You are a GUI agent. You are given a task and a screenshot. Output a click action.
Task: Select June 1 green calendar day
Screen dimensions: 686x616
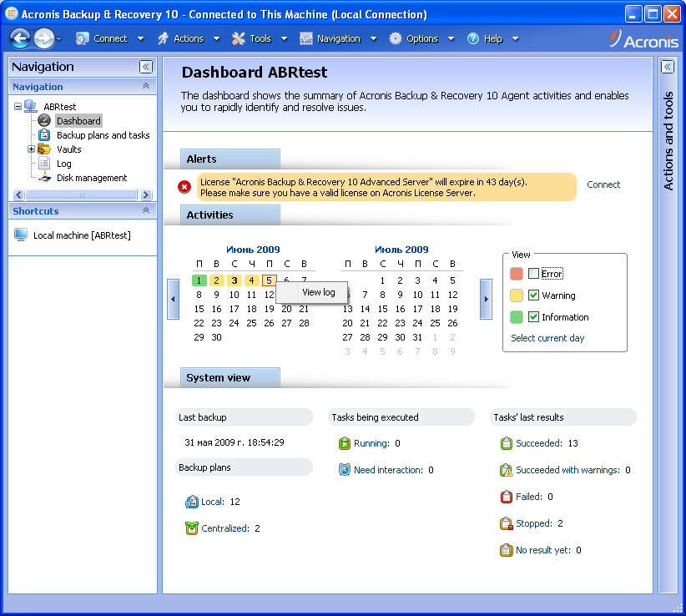tap(199, 280)
